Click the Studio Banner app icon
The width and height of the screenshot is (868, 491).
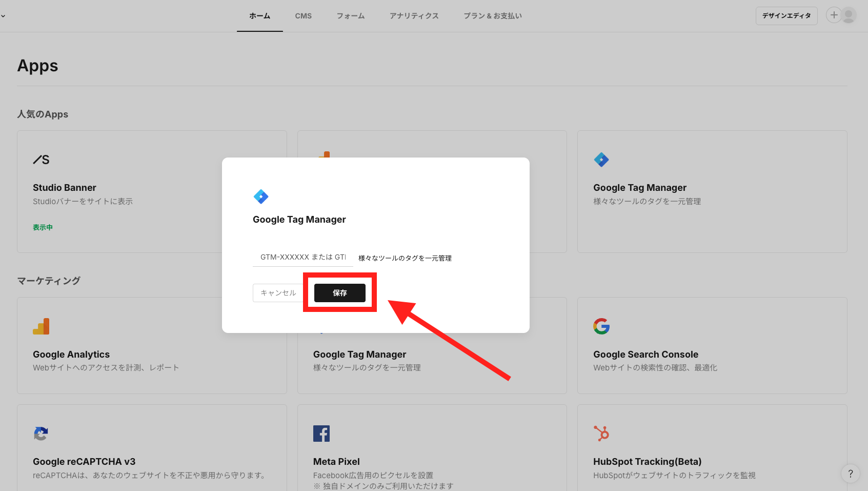pyautogui.click(x=41, y=160)
